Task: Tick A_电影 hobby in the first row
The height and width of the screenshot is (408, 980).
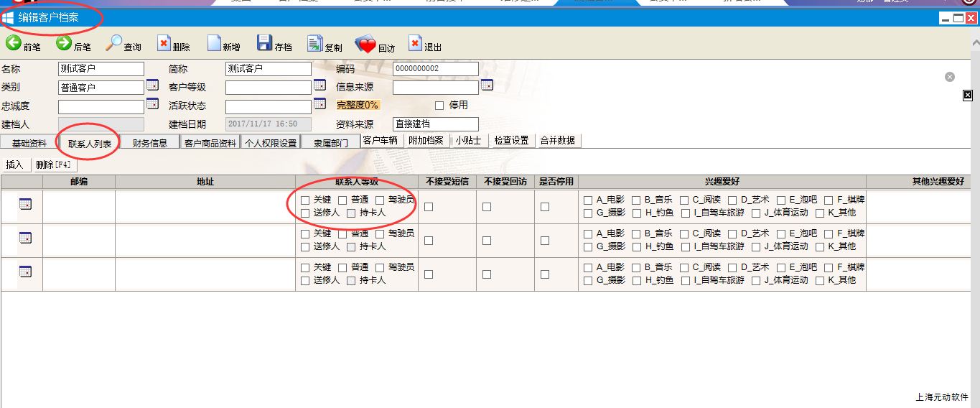Action: pyautogui.click(x=588, y=200)
